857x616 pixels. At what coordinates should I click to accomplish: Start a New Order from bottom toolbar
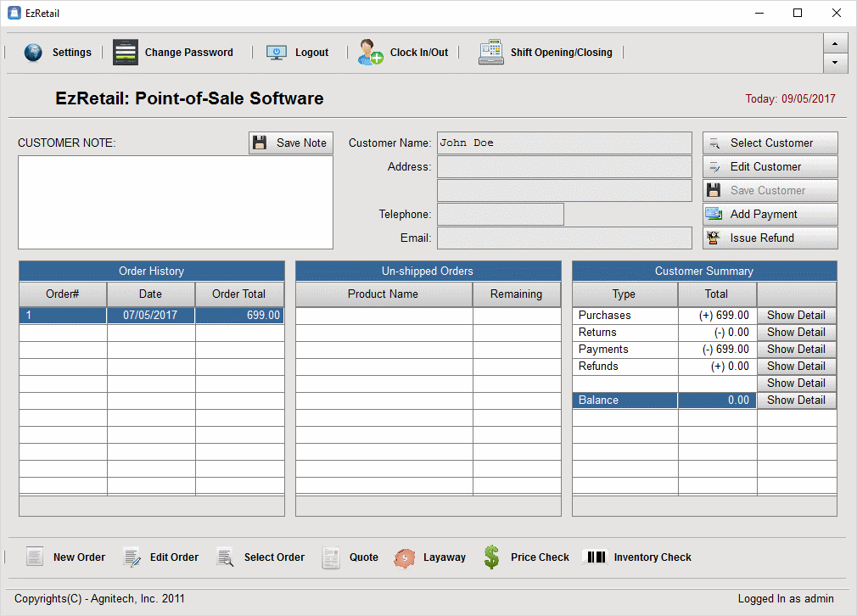pyautogui.click(x=79, y=557)
